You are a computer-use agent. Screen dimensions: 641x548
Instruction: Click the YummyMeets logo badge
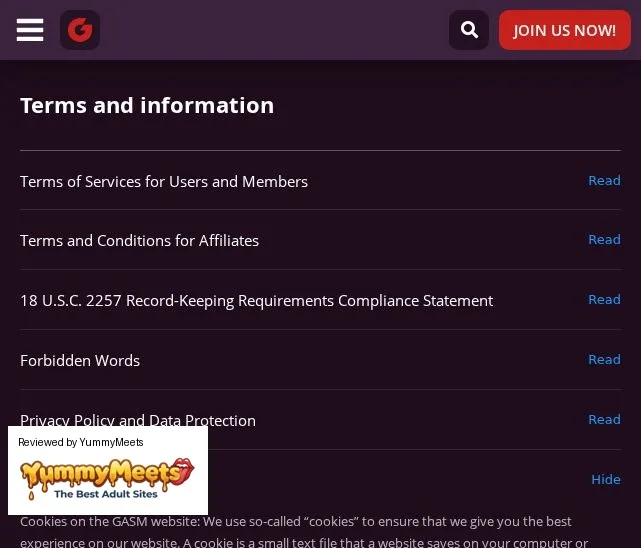point(107,478)
